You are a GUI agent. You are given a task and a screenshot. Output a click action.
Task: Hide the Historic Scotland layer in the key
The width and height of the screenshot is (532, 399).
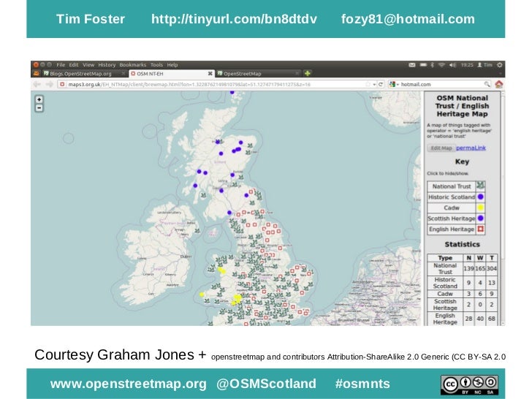pyautogui.click(x=456, y=197)
